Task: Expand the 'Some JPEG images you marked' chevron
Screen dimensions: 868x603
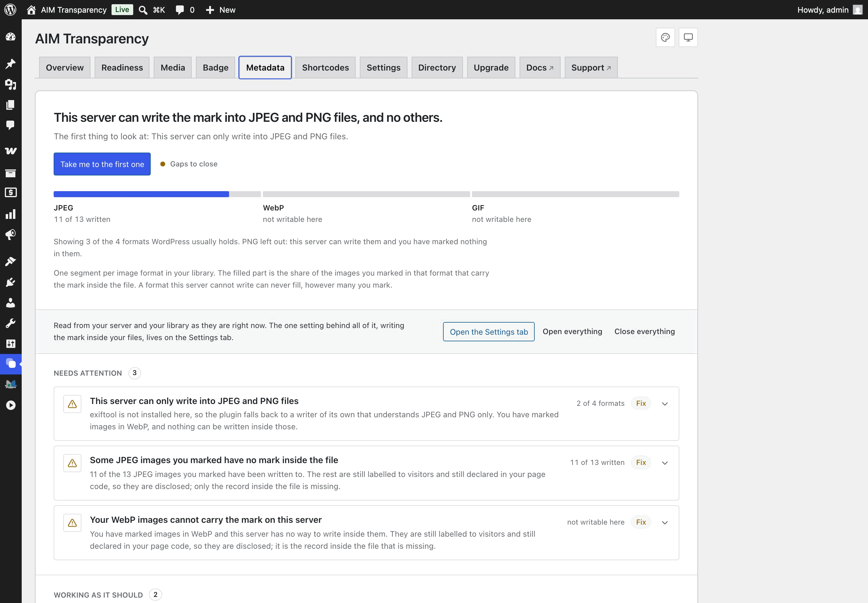Action: 665,463
